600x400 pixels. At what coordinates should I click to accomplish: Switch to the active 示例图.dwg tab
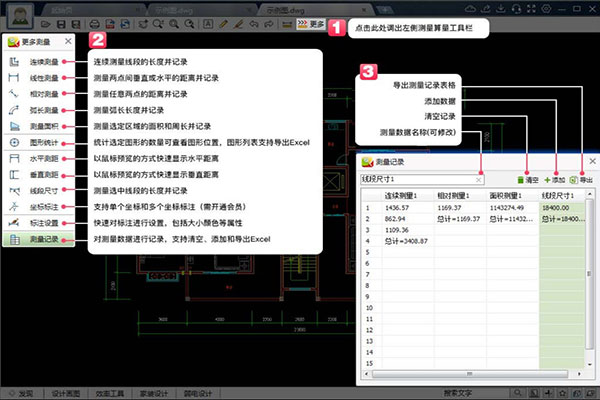(x=316, y=10)
